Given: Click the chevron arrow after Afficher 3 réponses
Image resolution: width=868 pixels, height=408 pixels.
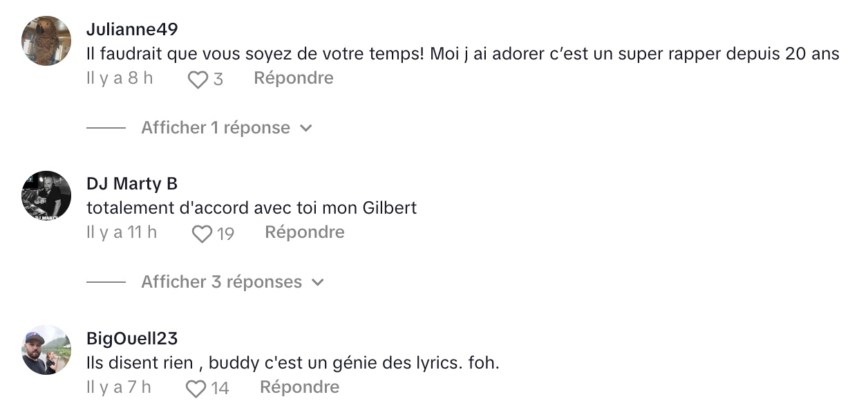Looking at the screenshot, I should click(x=318, y=283).
